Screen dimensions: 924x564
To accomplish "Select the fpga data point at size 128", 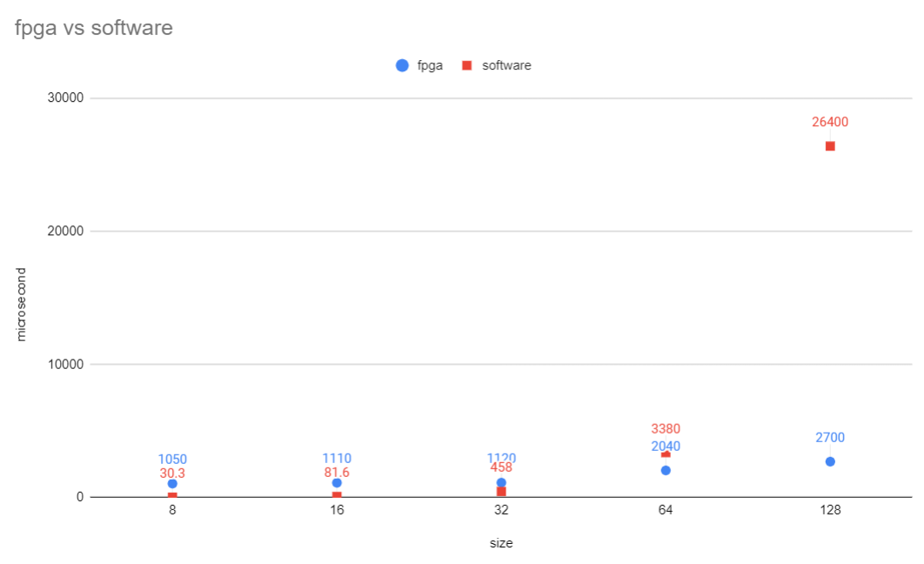I will click(x=830, y=461).
